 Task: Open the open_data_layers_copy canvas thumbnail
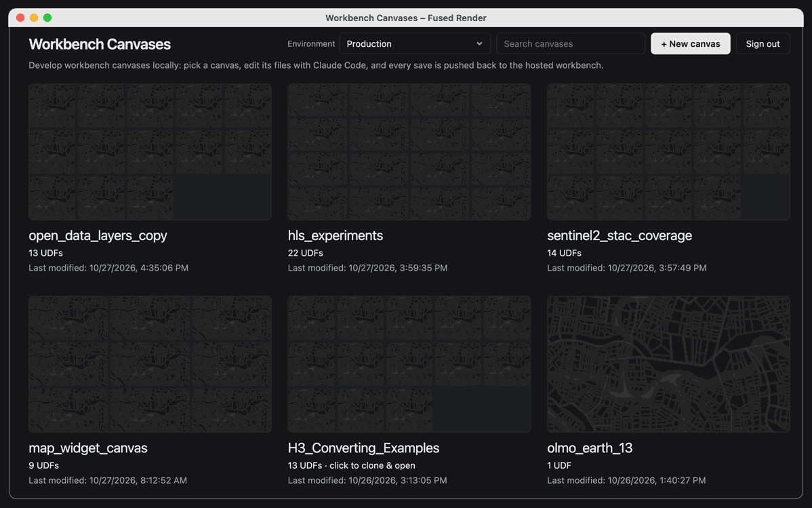(150, 152)
